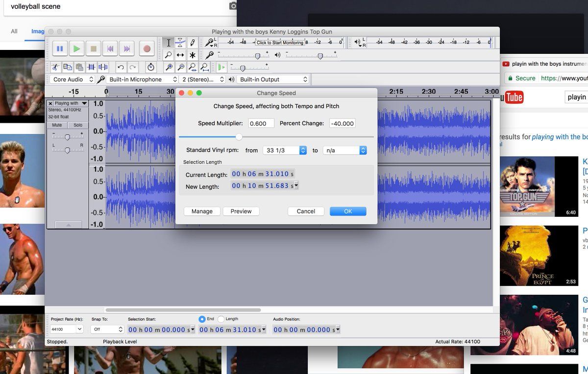Click the Speed Multiplier input field
Viewport: 588px width, 374px height.
click(261, 123)
